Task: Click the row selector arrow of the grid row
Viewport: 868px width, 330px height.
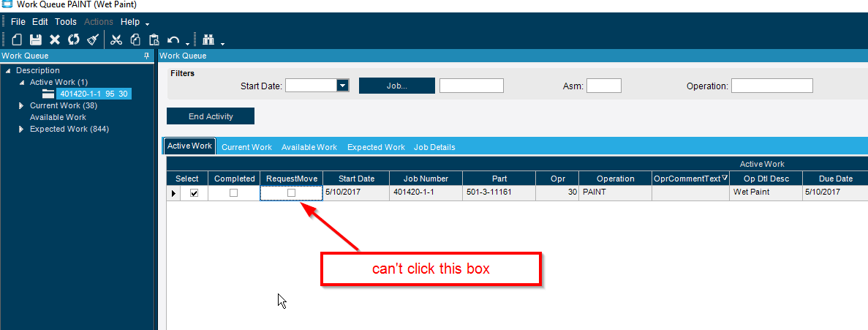Action: pyautogui.click(x=173, y=193)
